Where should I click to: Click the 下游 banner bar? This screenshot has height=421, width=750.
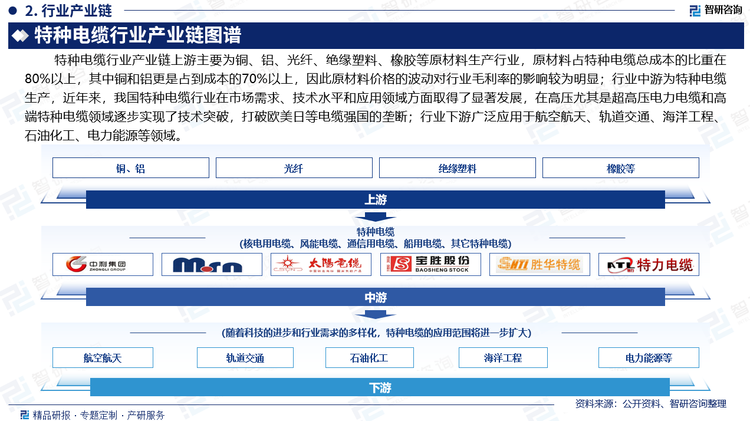tap(380, 387)
